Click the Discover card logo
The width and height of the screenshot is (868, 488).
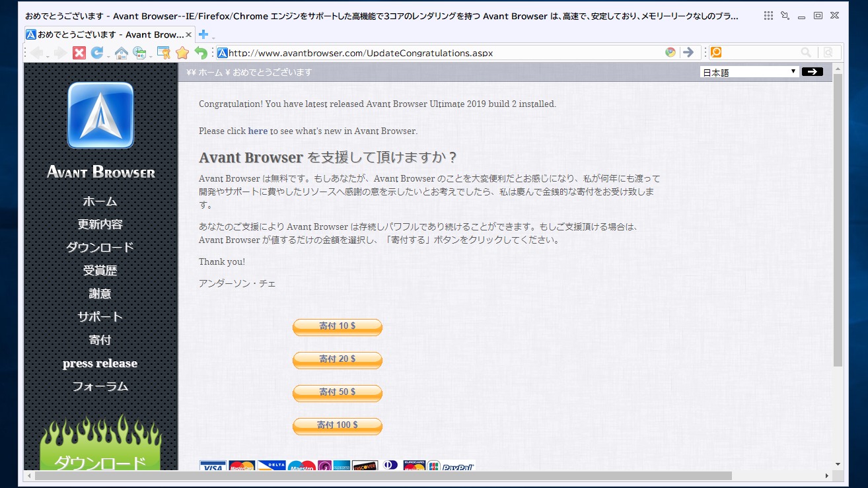[365, 466]
